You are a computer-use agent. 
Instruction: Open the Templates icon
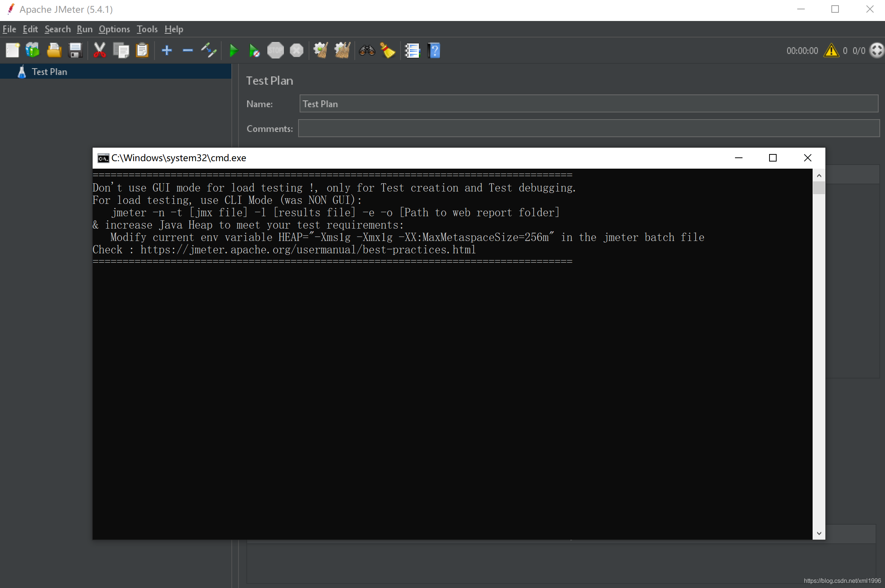click(x=33, y=50)
